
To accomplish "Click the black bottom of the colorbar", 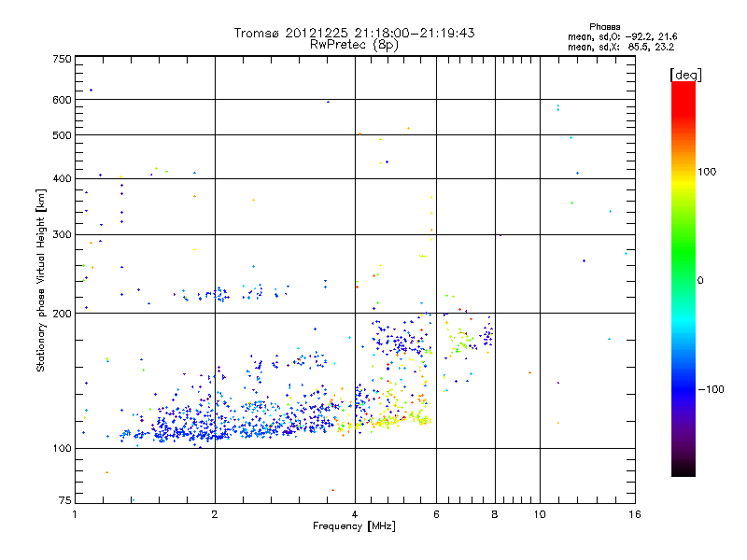I will pyautogui.click(x=684, y=469).
